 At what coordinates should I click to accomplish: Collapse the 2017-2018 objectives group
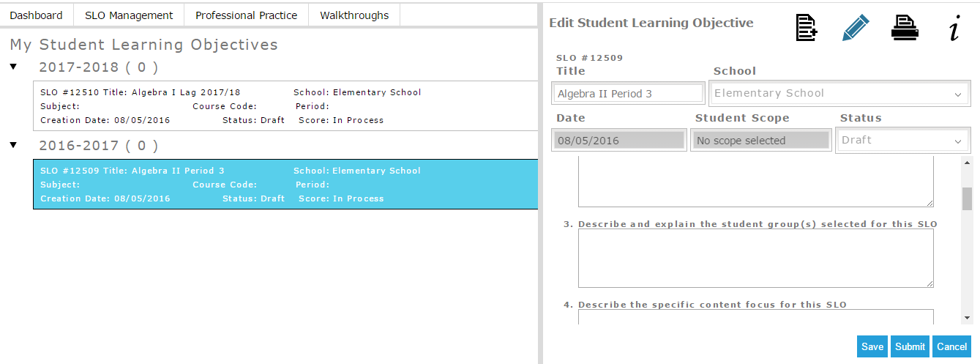coord(13,67)
